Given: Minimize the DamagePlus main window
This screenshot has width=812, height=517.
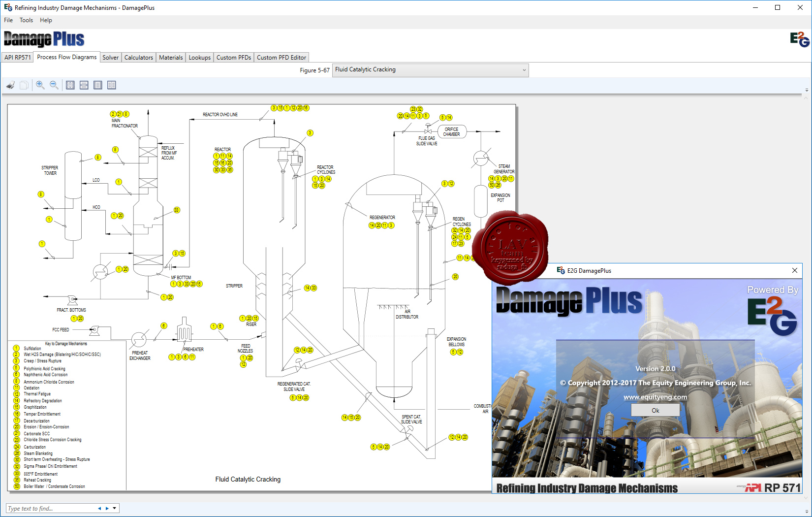Looking at the screenshot, I should click(x=755, y=7).
